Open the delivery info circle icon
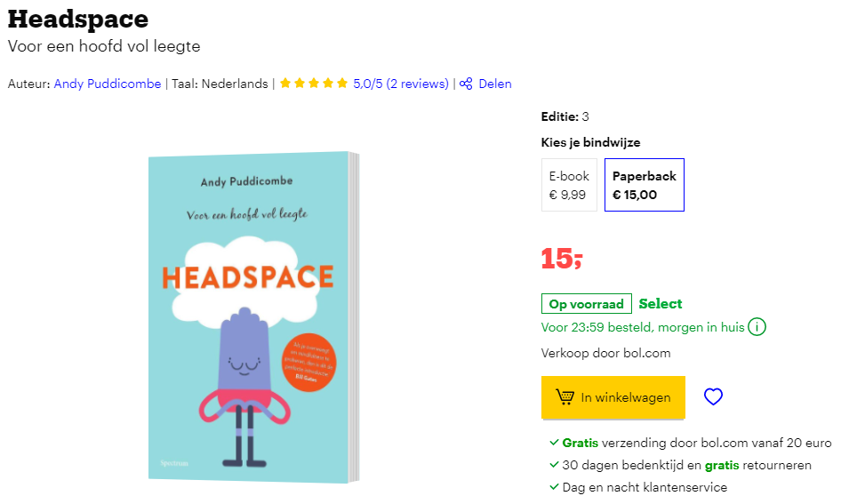Image resolution: width=841 pixels, height=504 pixels. (757, 326)
